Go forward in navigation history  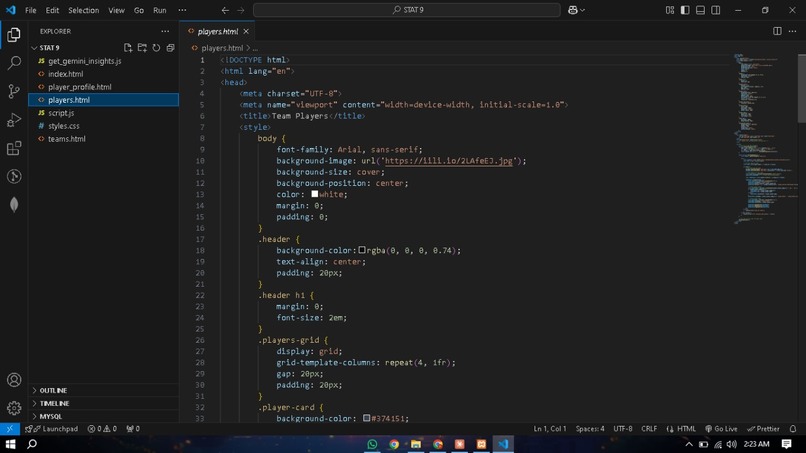pyautogui.click(x=241, y=10)
